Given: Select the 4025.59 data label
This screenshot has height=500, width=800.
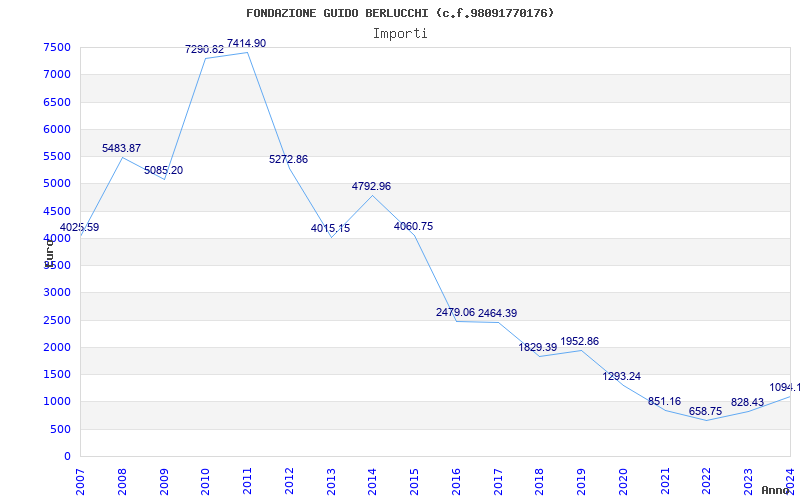Looking at the screenshot, I should pyautogui.click(x=80, y=228).
